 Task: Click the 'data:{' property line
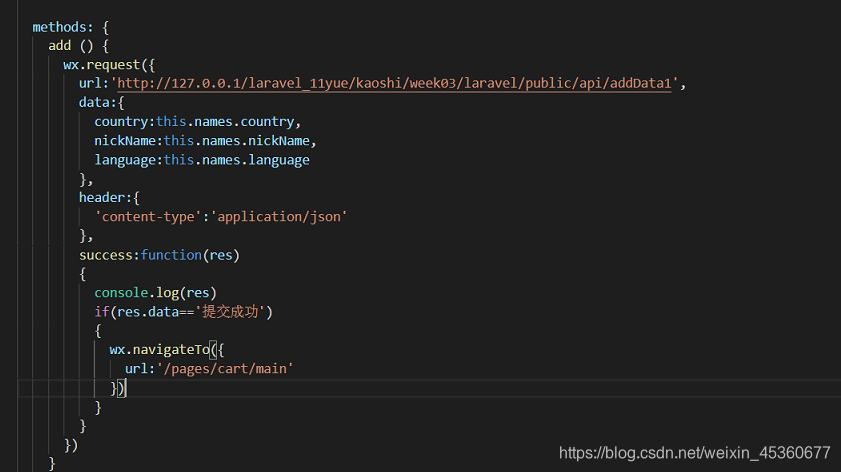[101, 102]
